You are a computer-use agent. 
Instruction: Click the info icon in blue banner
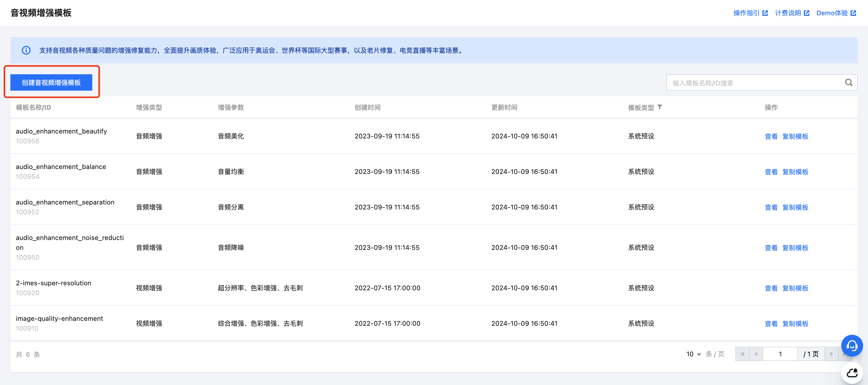[26, 50]
